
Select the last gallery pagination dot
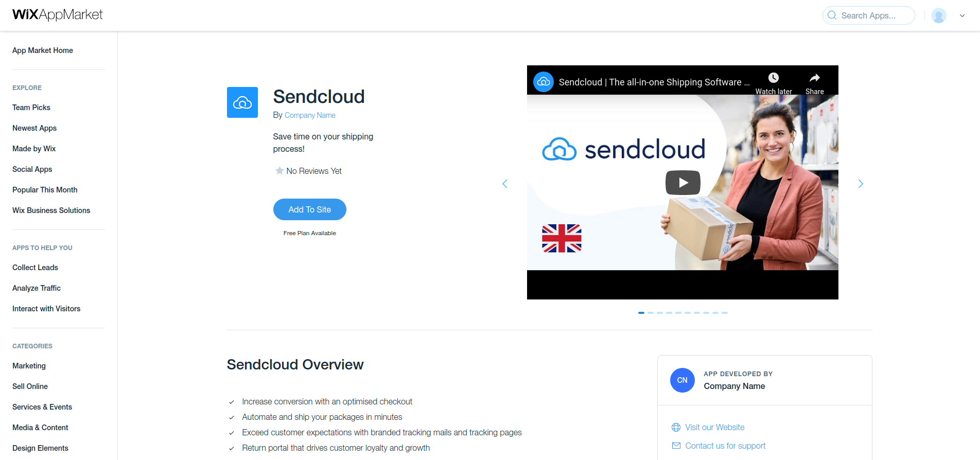click(x=725, y=313)
